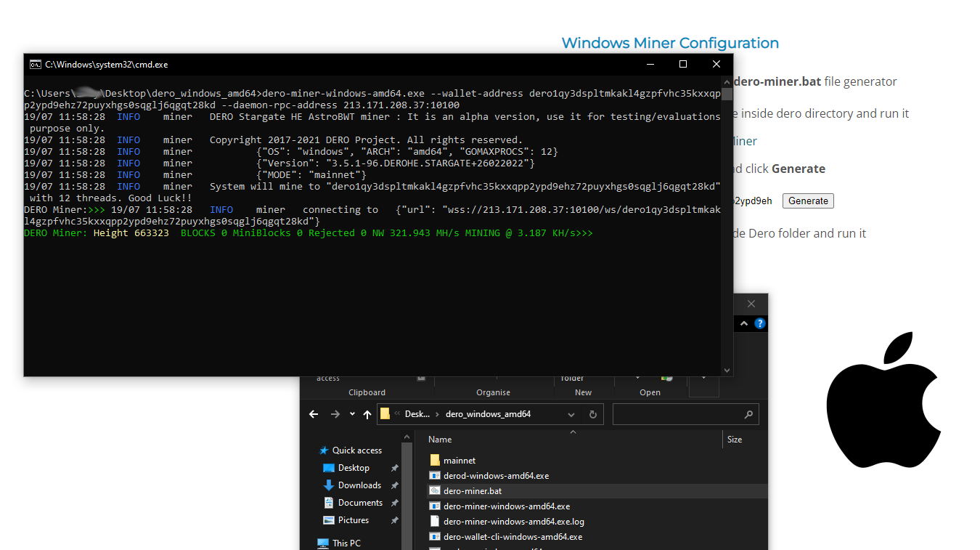The image size is (980, 550).
Task: Click the Clipboard group launcher icon
Action: click(421, 379)
